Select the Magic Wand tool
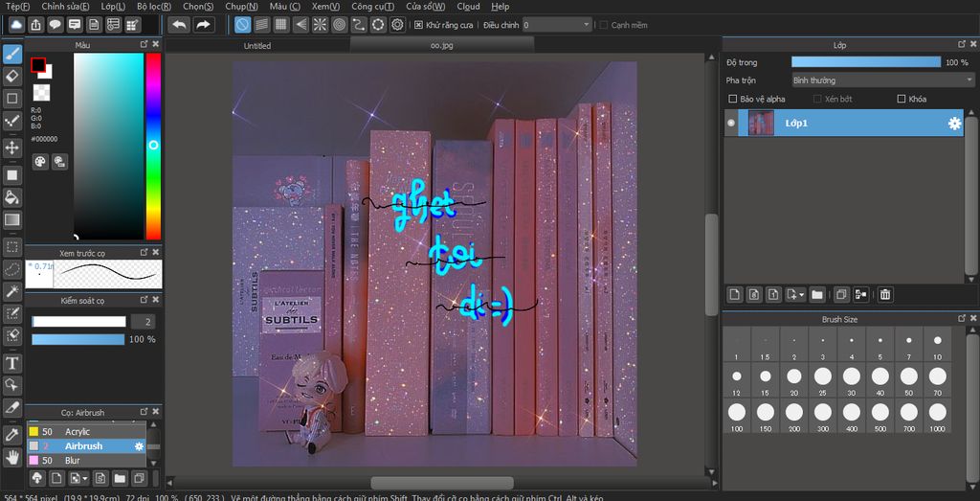The height and width of the screenshot is (501, 980). 11,291
